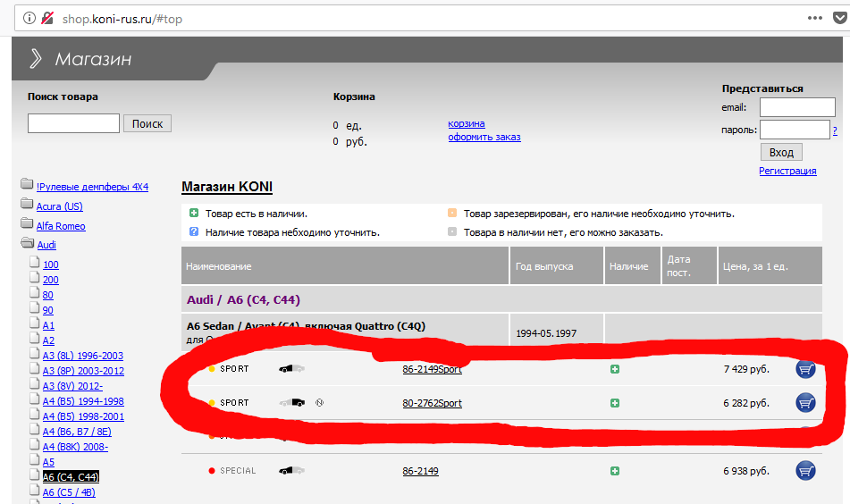This screenshot has width=850, height=504.
Task: Click the insecure connection lock icon
Action: tap(47, 19)
